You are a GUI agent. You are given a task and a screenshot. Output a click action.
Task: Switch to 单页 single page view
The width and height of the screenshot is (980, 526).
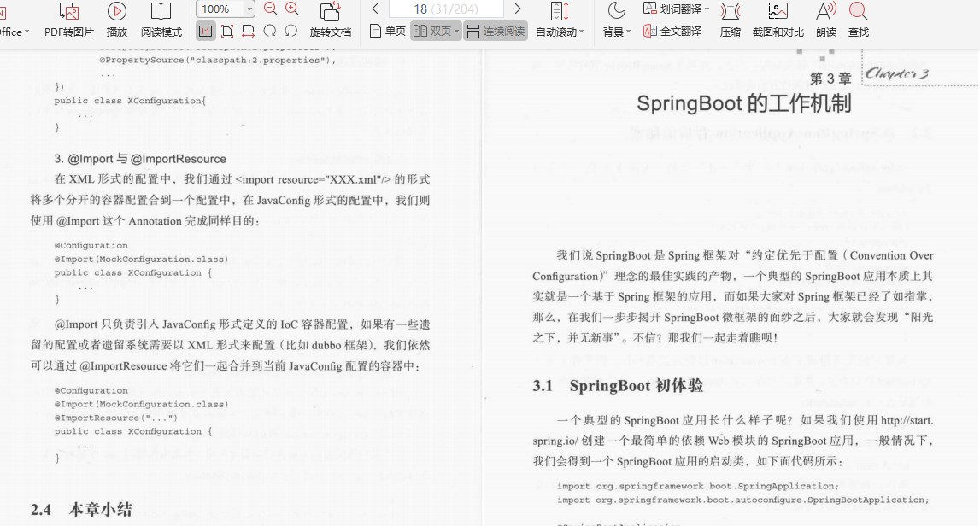tap(388, 32)
